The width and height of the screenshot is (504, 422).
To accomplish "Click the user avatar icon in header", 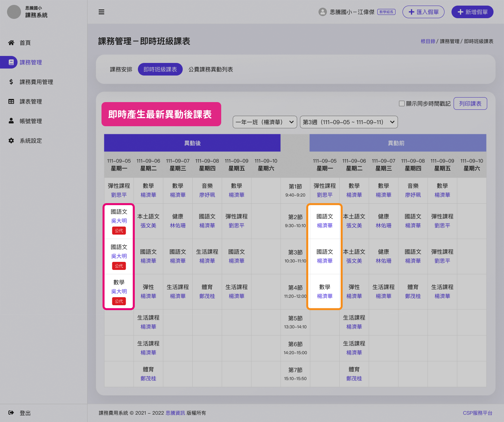I will (x=322, y=12).
